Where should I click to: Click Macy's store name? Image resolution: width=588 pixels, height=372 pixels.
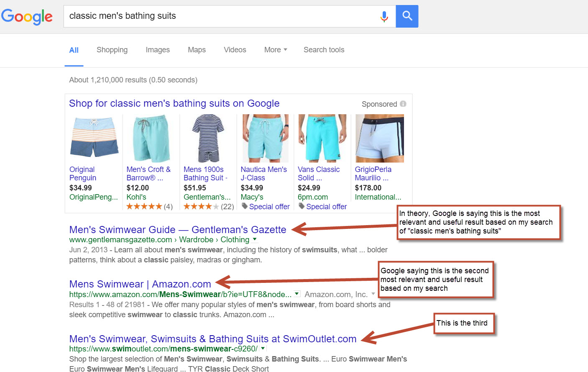252,197
